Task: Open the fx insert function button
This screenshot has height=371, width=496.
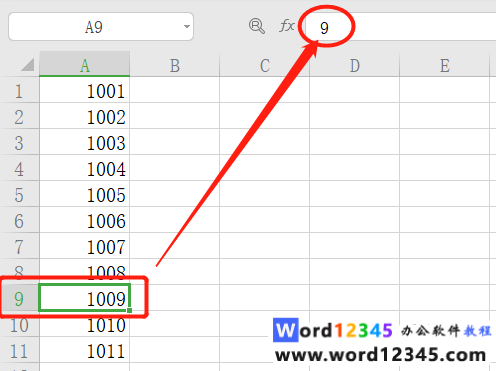Action: (287, 26)
